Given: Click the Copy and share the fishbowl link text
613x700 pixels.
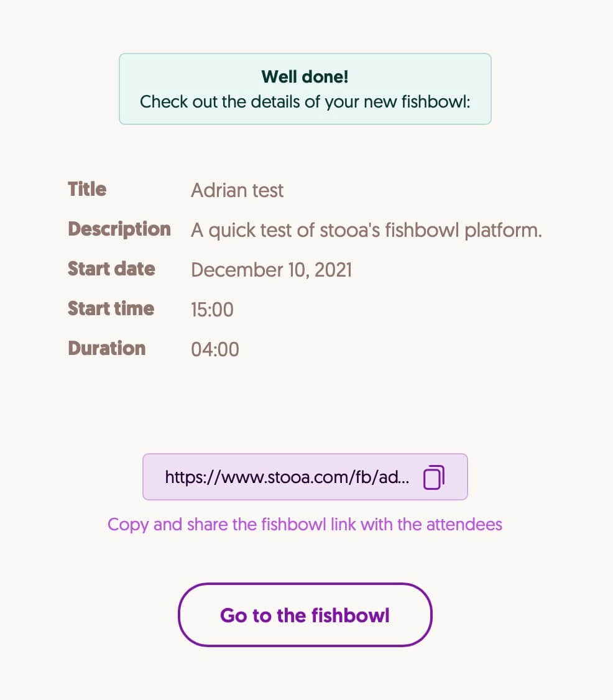Looking at the screenshot, I should pyautogui.click(x=305, y=524).
